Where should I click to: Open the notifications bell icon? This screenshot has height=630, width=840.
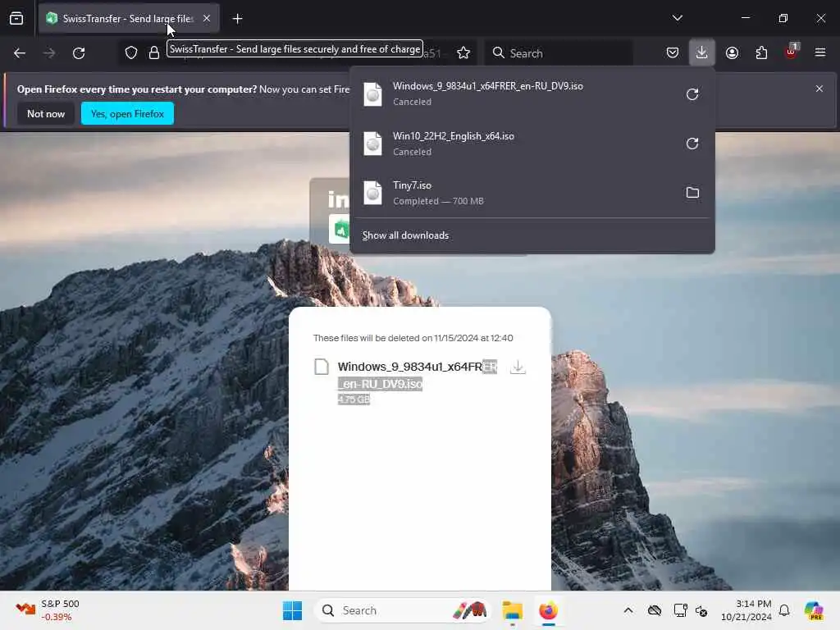[x=784, y=610]
